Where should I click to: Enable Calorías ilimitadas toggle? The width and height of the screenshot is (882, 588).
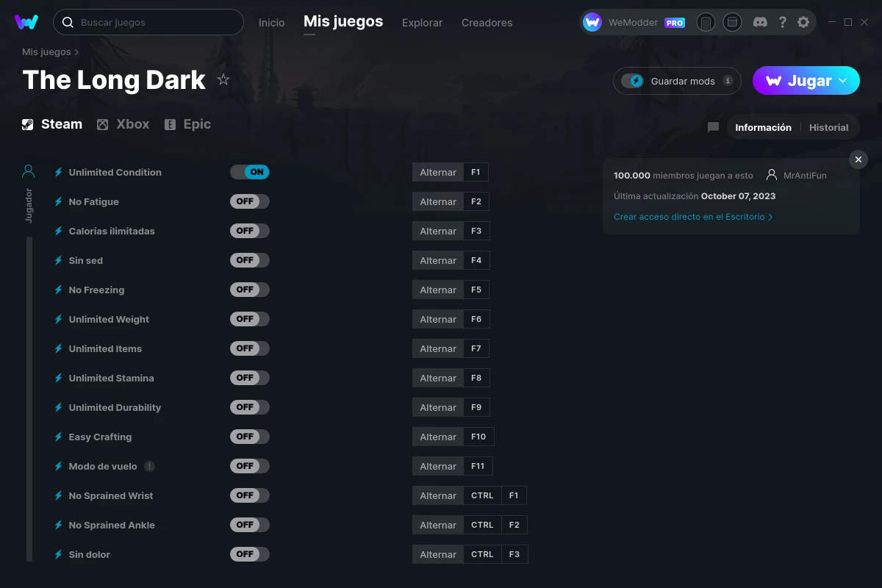(x=250, y=231)
